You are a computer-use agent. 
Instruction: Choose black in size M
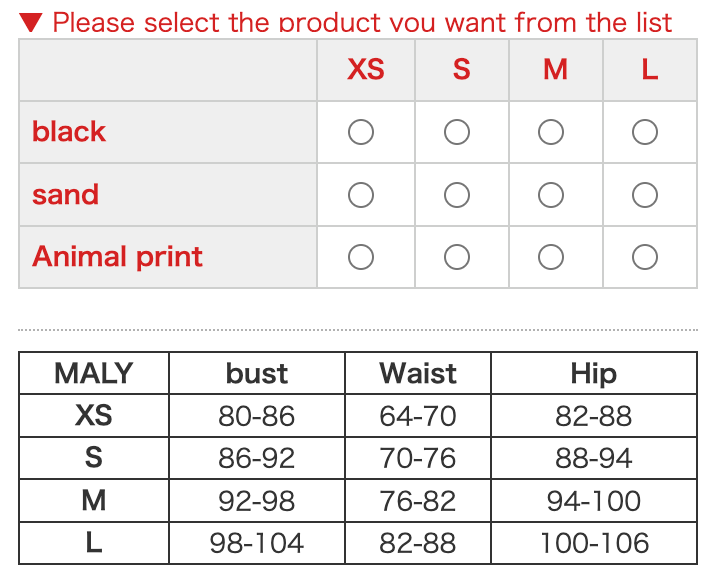pyautogui.click(x=551, y=132)
